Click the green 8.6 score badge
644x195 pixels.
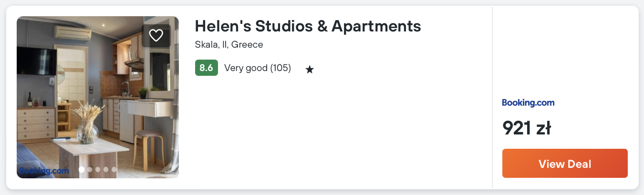click(x=206, y=68)
